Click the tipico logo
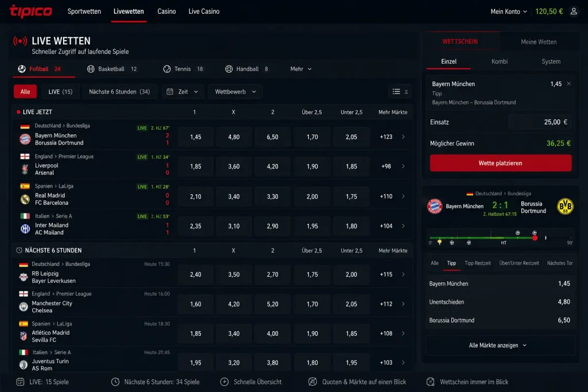This screenshot has height=392, width=588. [31, 11]
